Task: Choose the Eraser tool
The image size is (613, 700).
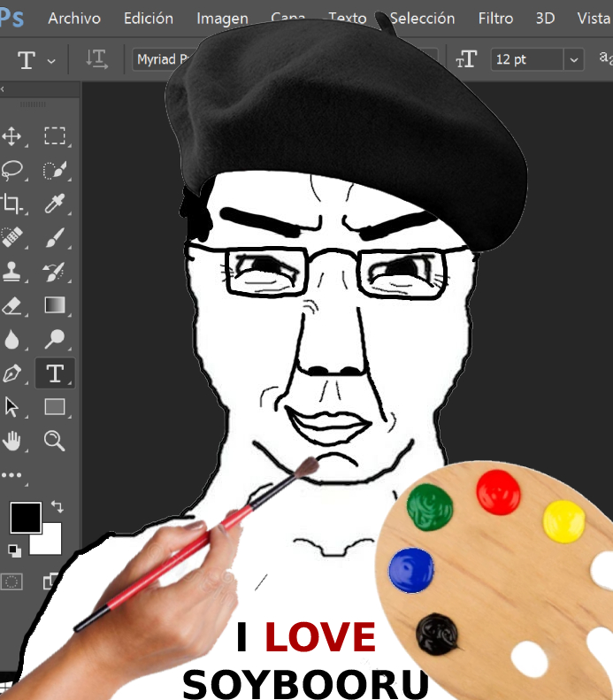Action: [x=12, y=305]
